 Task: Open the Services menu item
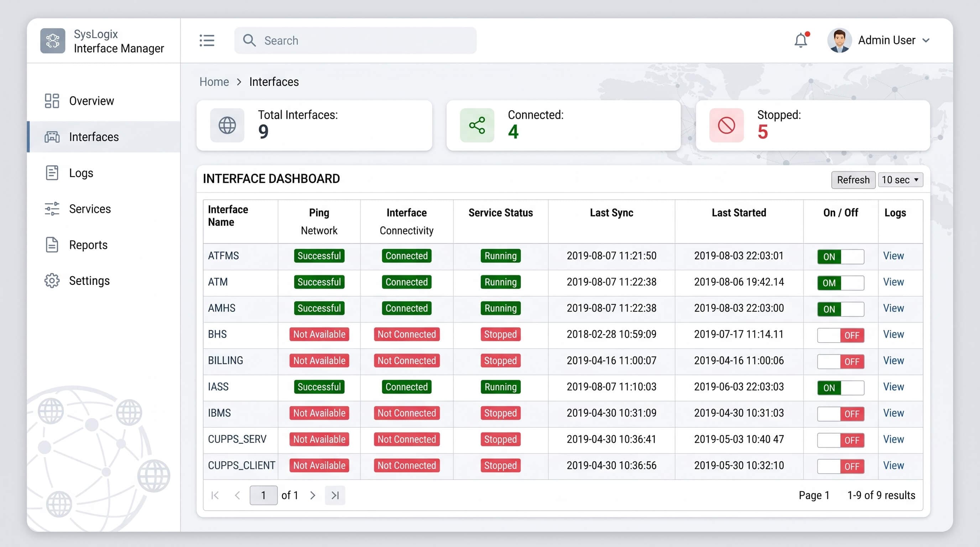pyautogui.click(x=104, y=209)
